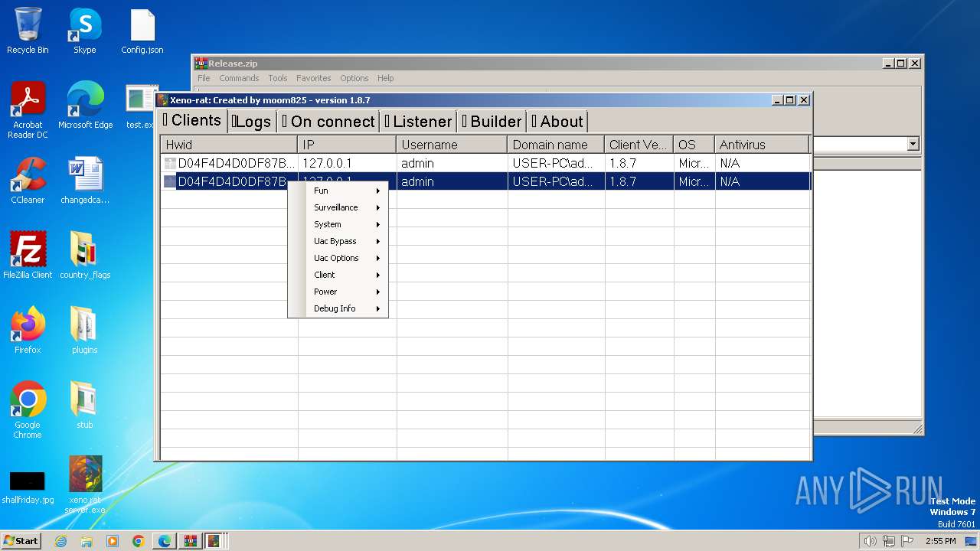Expand the System submenu
Image resolution: width=980 pixels, height=551 pixels.
pyautogui.click(x=338, y=224)
